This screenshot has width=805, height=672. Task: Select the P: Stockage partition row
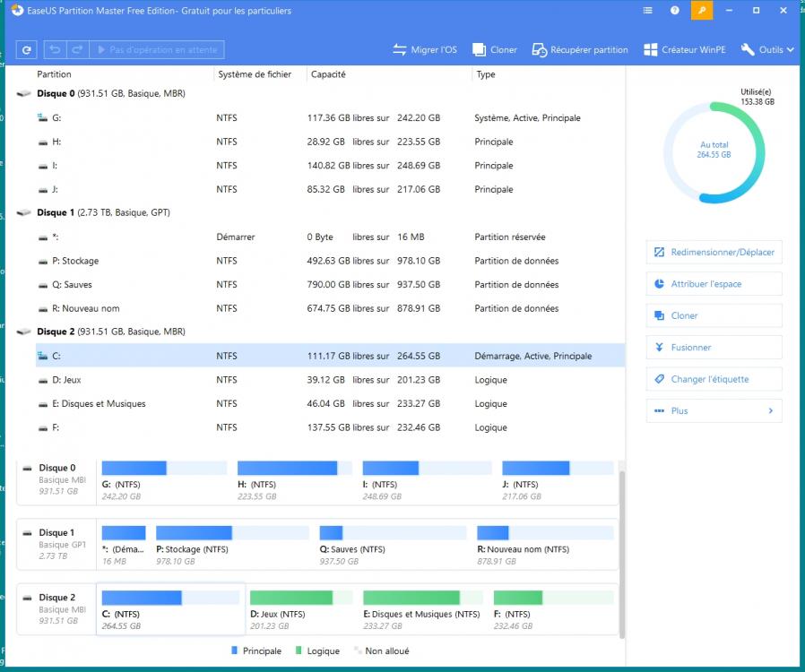[x=330, y=261]
